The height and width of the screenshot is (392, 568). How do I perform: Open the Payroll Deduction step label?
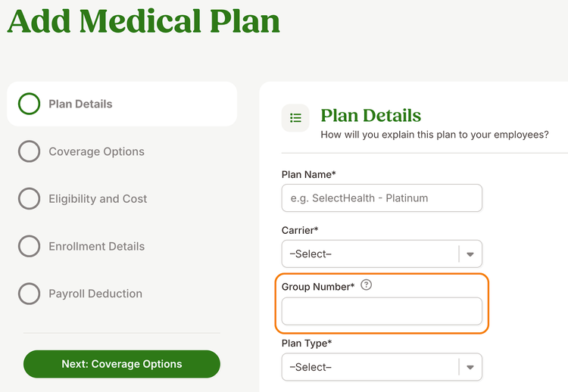[x=95, y=294]
